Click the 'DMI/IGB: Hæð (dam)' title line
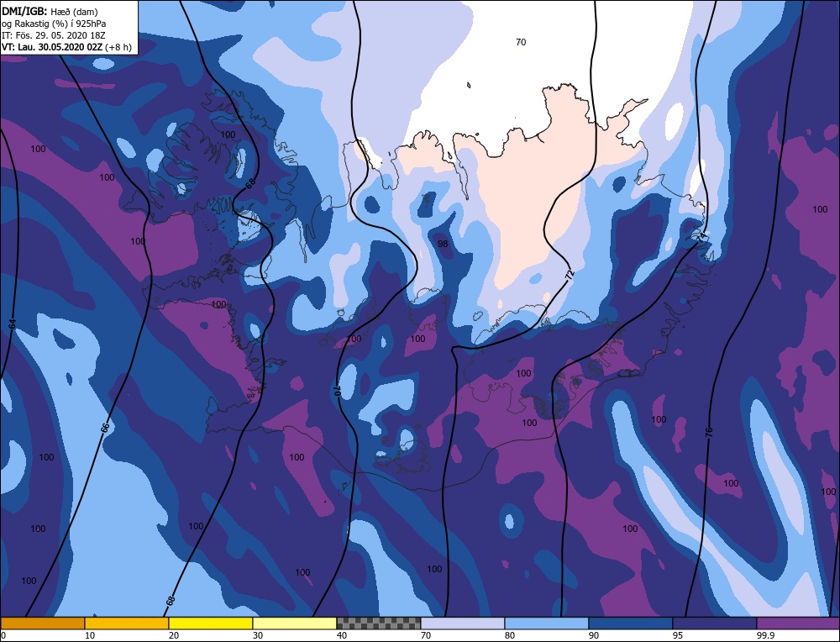 (50, 11)
